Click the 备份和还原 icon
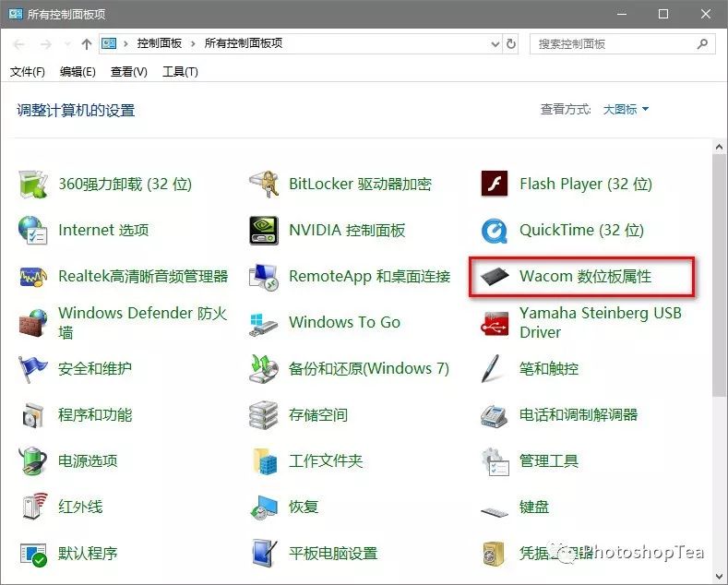728x585 pixels. click(264, 369)
